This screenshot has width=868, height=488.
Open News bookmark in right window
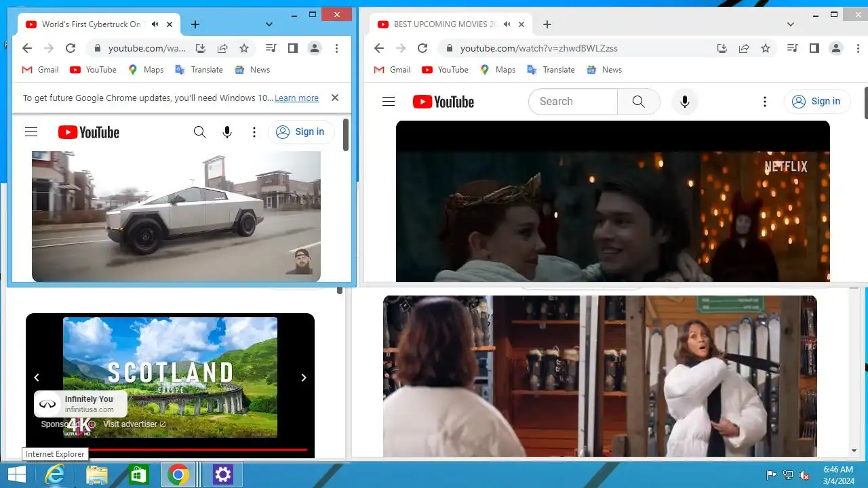(604, 70)
